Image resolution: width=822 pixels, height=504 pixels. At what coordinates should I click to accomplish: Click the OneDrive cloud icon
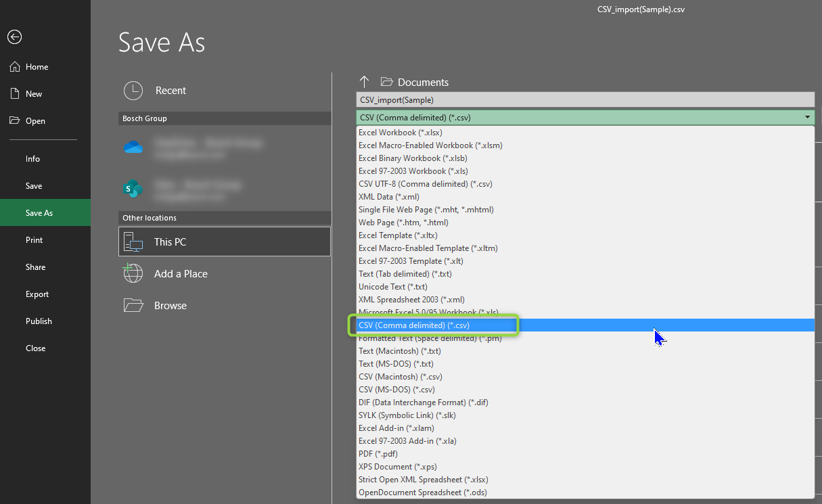pyautogui.click(x=133, y=147)
